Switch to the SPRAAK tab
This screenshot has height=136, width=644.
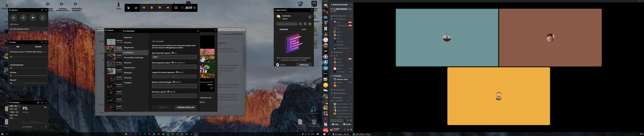tap(38, 47)
